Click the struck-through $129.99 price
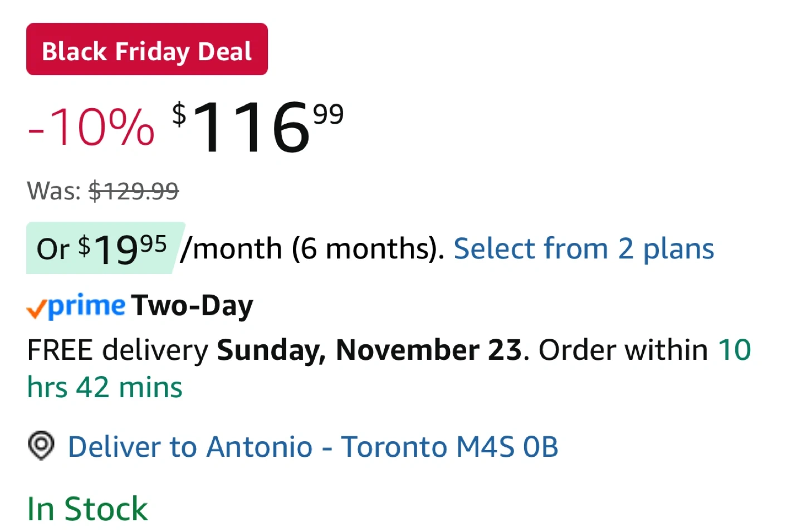The image size is (802, 532). [x=134, y=191]
